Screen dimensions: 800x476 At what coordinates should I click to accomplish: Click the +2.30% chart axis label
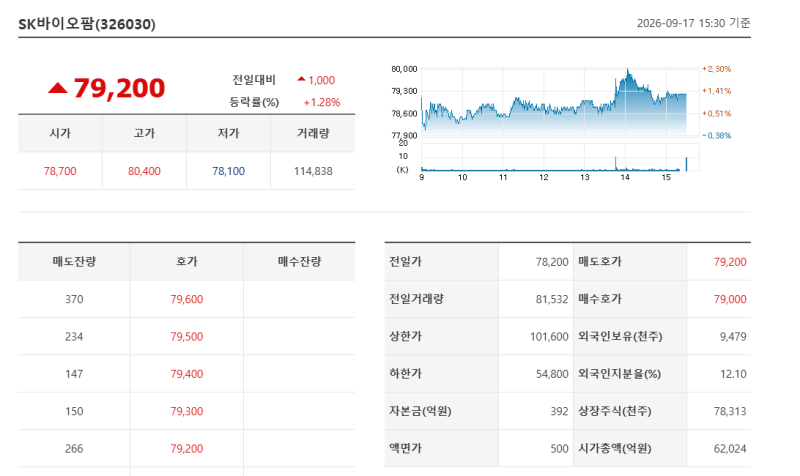717,69
